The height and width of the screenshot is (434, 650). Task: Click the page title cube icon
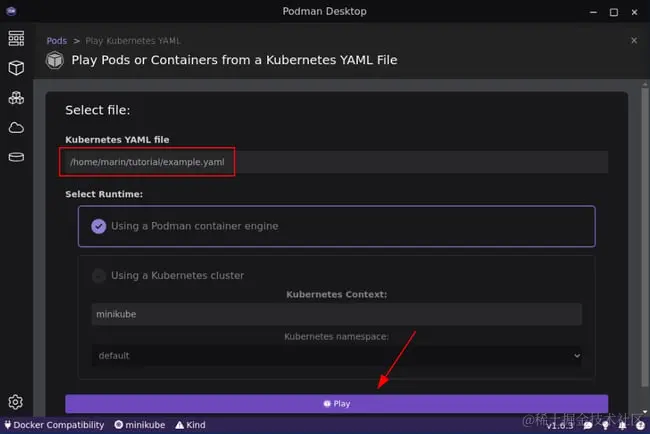55,60
